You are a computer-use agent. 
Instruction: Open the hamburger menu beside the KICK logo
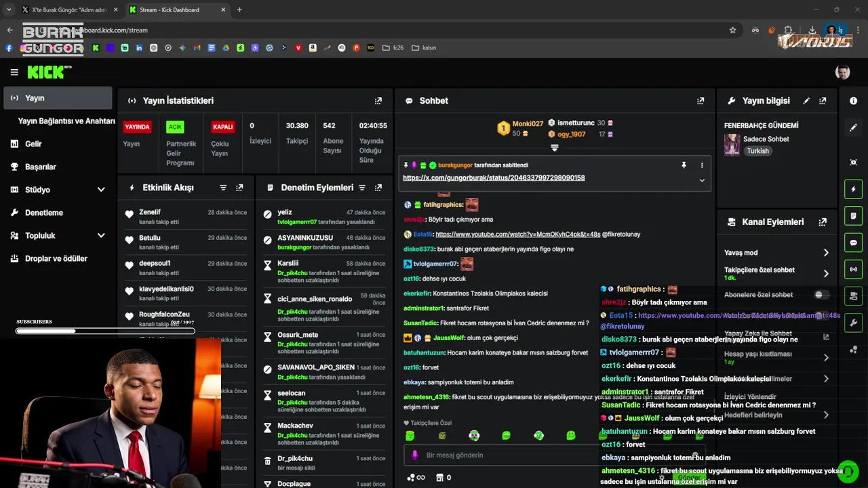tap(14, 72)
